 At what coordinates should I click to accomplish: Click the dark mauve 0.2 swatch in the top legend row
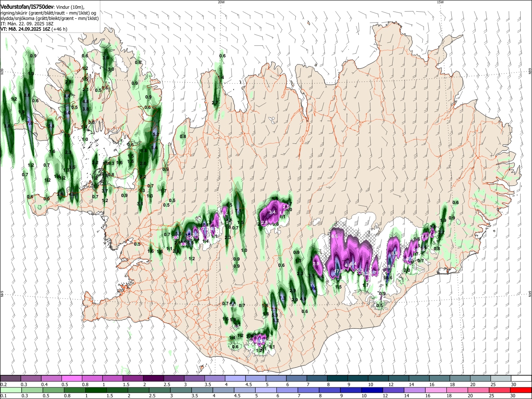point(10,378)
